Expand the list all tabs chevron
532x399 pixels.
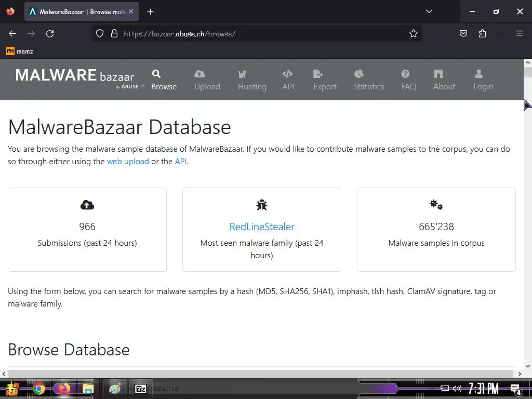(x=429, y=11)
